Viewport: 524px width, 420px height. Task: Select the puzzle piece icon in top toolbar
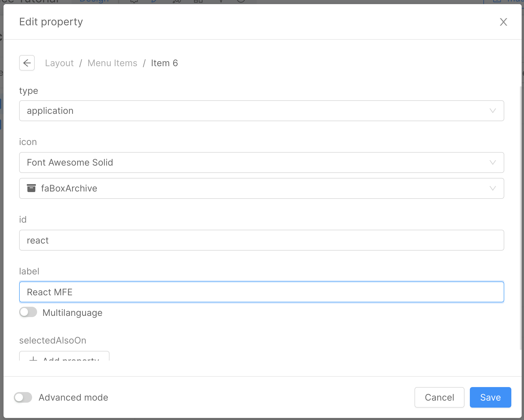pyautogui.click(x=134, y=1)
